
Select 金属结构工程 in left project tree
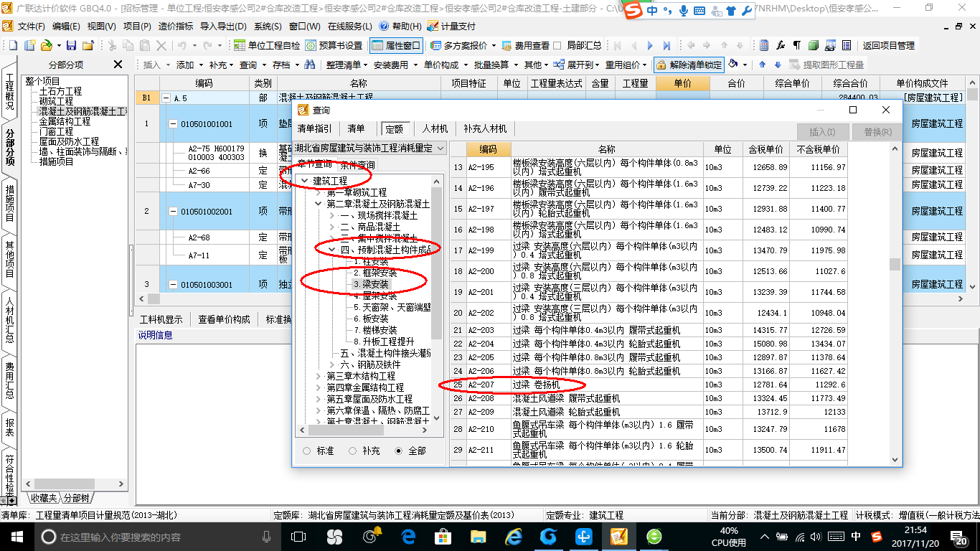click(65, 122)
